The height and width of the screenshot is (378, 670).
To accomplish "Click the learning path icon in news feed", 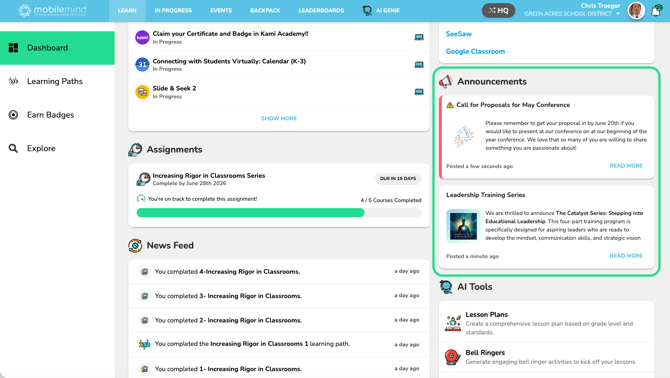I will pyautogui.click(x=144, y=344).
